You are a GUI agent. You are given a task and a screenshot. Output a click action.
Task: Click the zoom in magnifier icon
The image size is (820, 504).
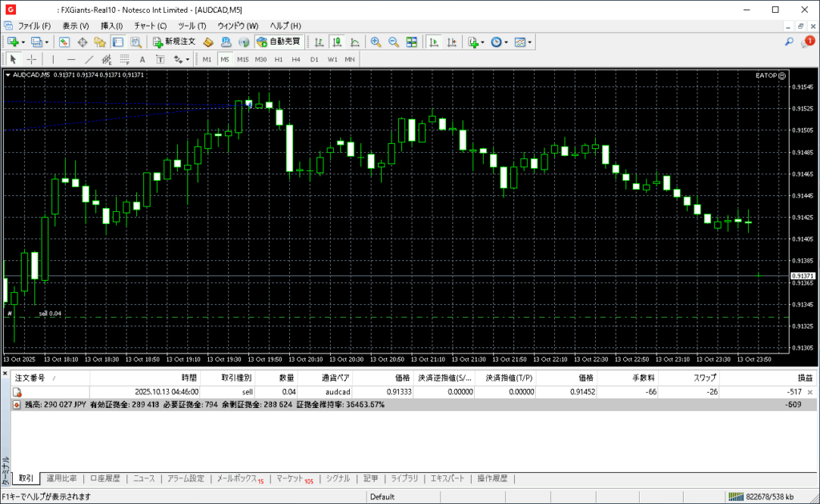click(x=376, y=42)
